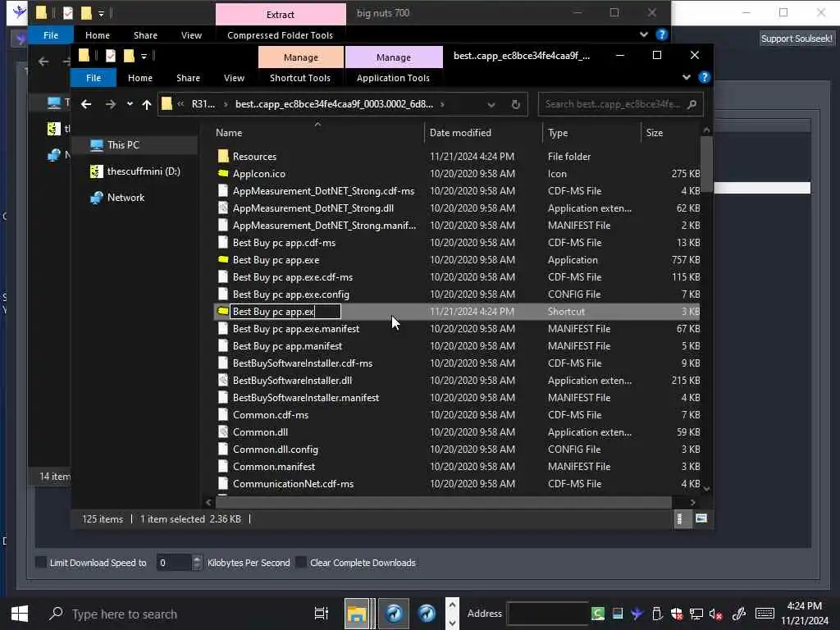Select the file CommunicationNet.cdf-ms
The height and width of the screenshot is (630, 840).
point(456,484)
